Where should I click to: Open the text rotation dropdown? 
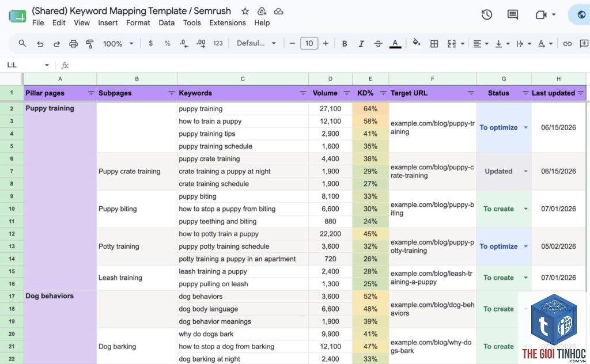tap(545, 44)
